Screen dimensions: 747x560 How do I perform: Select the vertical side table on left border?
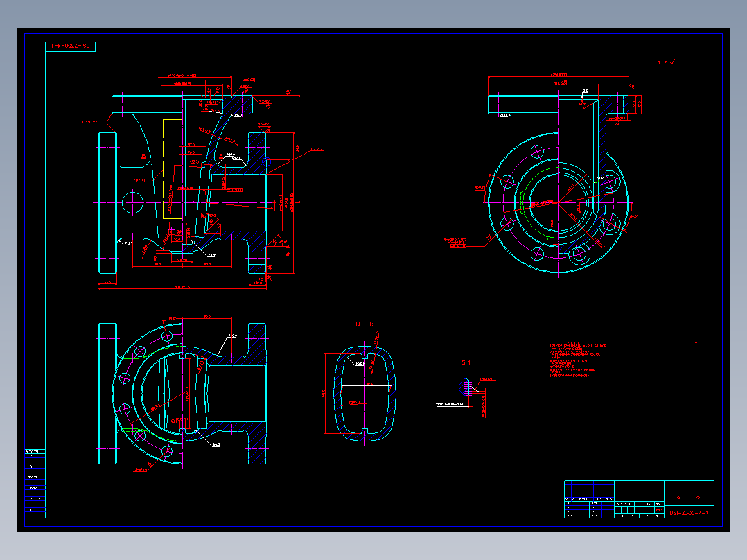(x=35, y=483)
